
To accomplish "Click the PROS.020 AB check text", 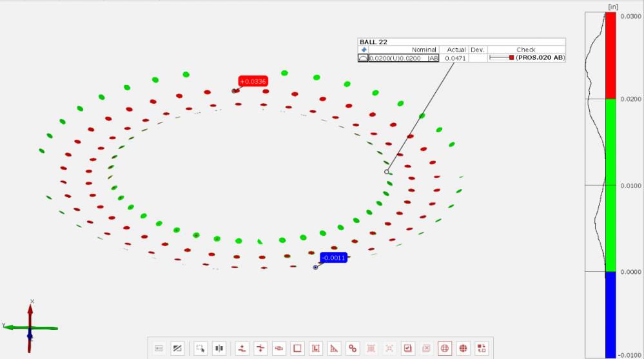I will (540, 58).
